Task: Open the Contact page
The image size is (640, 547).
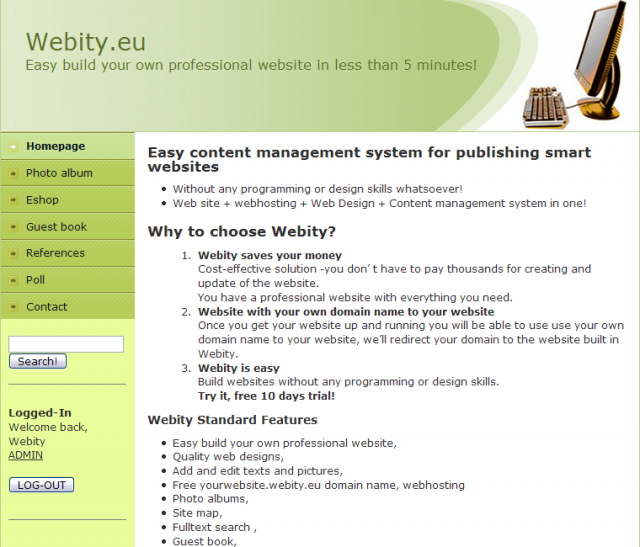Action: tap(67, 307)
